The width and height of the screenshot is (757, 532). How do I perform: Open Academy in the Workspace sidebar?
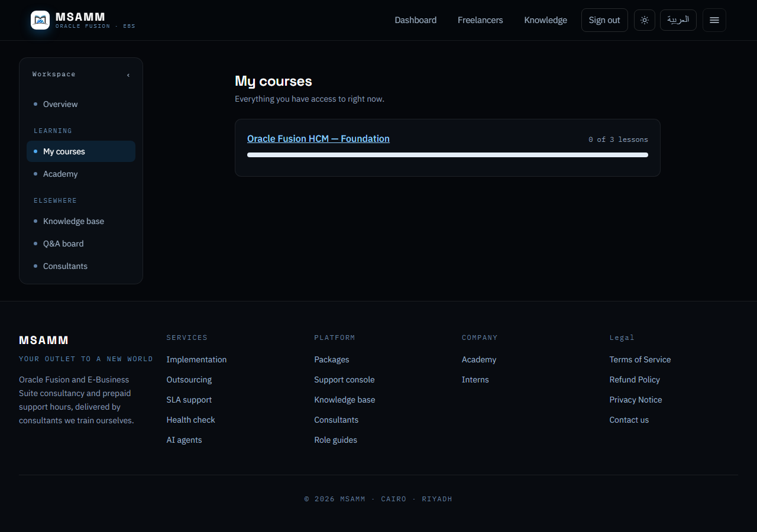pos(81,174)
